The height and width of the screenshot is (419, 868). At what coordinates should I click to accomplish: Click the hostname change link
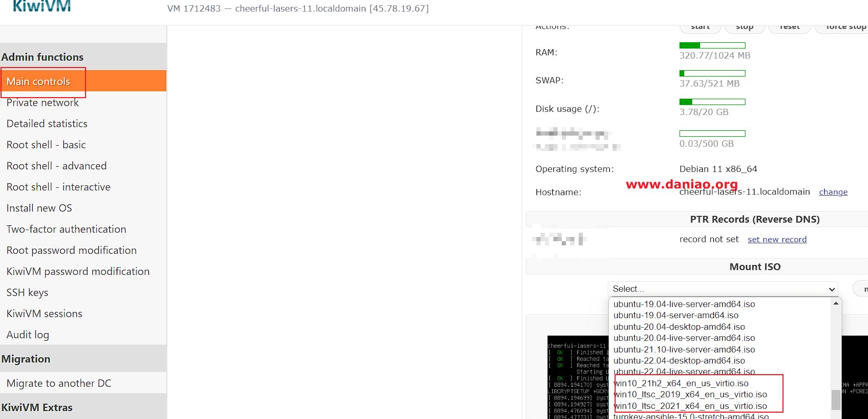point(833,192)
